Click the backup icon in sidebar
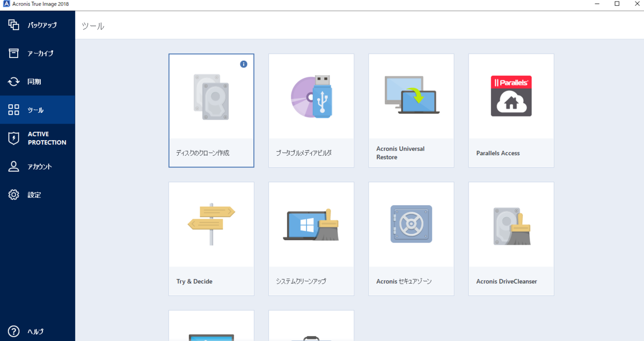The width and height of the screenshot is (644, 341). tap(14, 25)
